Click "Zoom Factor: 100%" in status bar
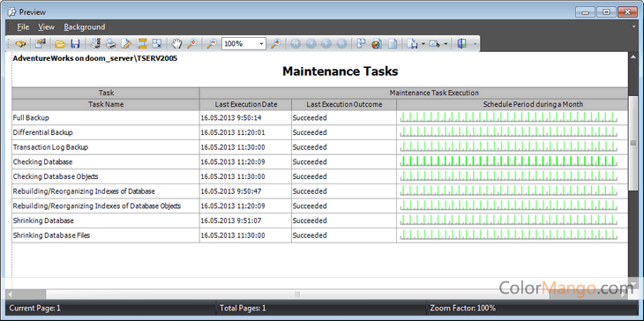The height and width of the screenshot is (321, 644). [463, 309]
